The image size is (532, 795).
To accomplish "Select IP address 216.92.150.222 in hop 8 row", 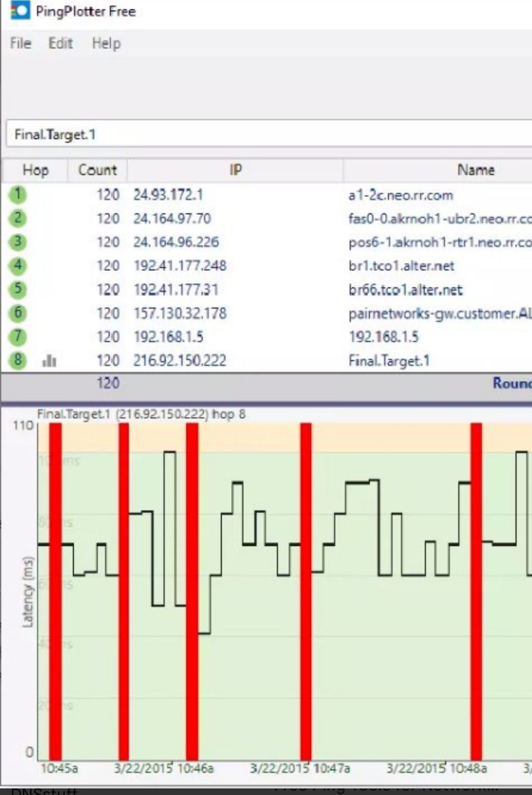I will pyautogui.click(x=180, y=361).
